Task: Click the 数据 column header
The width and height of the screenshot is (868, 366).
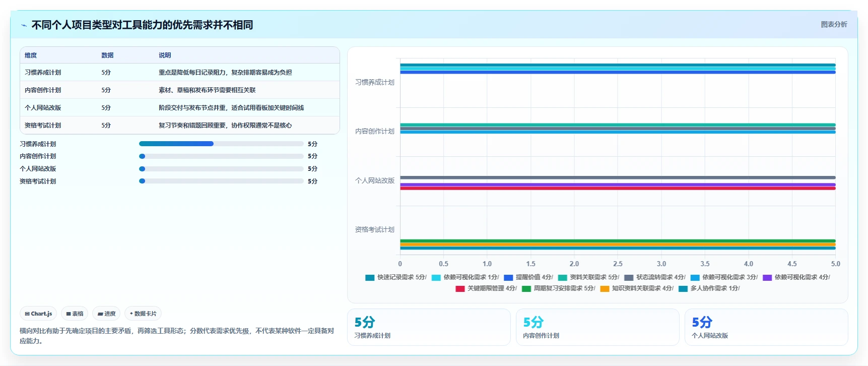Action: [x=107, y=55]
